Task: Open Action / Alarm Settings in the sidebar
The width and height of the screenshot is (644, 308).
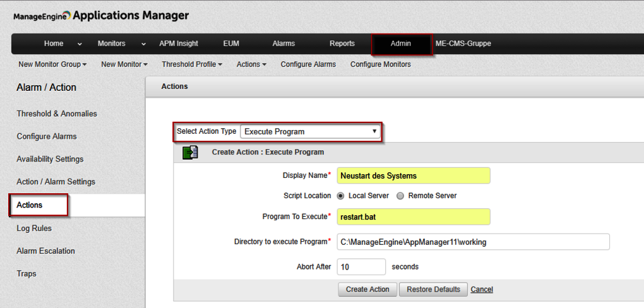Action: pos(56,182)
